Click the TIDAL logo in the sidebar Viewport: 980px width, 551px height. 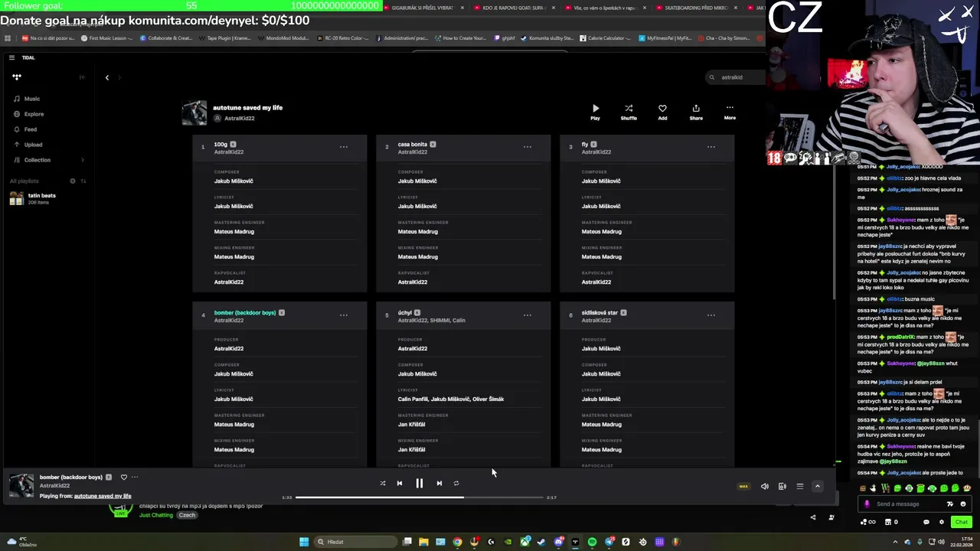pos(17,77)
